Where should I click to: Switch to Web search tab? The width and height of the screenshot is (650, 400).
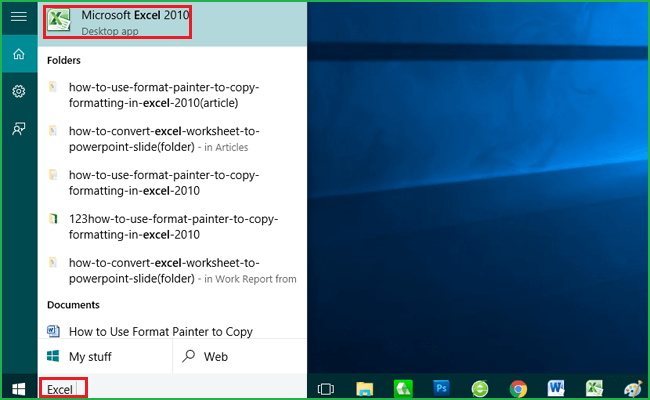coord(215,356)
